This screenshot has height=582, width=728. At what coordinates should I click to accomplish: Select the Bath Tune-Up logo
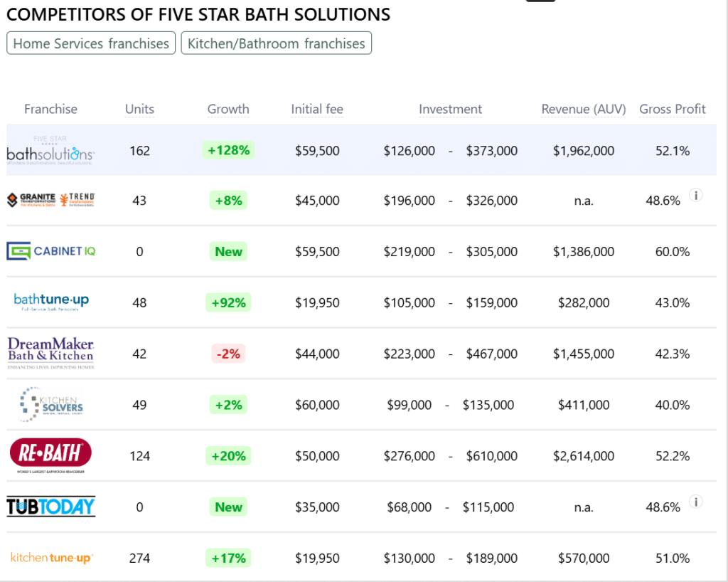point(51,302)
